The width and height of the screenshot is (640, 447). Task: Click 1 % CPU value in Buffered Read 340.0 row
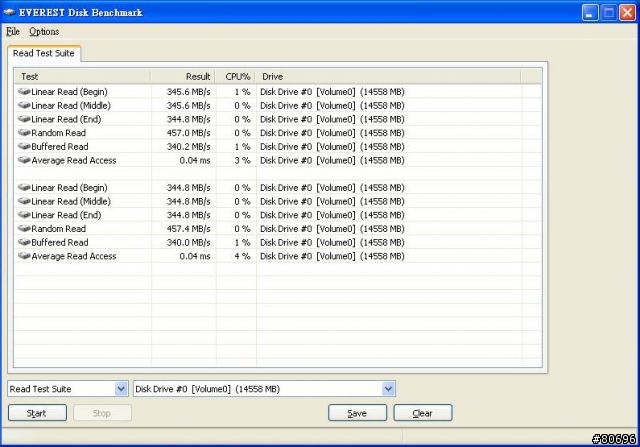(x=242, y=242)
